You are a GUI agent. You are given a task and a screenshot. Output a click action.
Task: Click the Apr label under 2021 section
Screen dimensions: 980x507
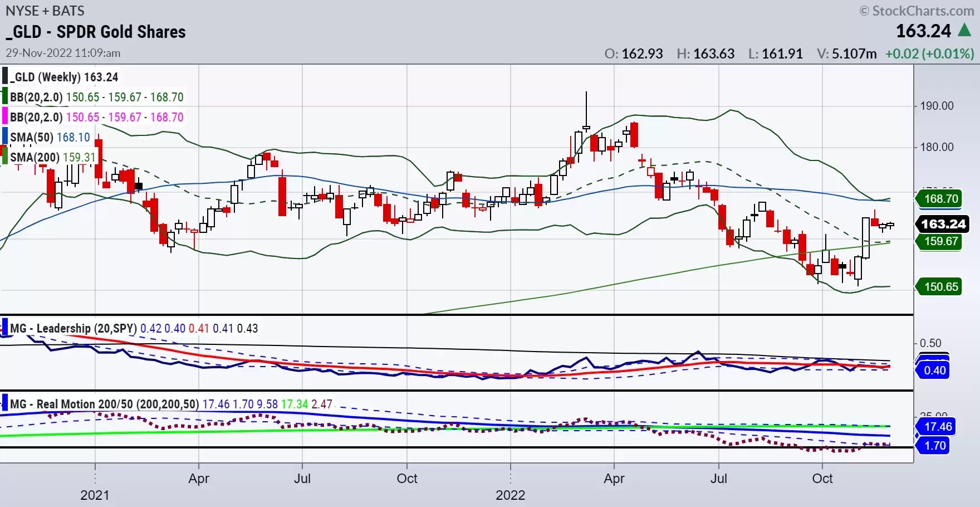[x=199, y=479]
